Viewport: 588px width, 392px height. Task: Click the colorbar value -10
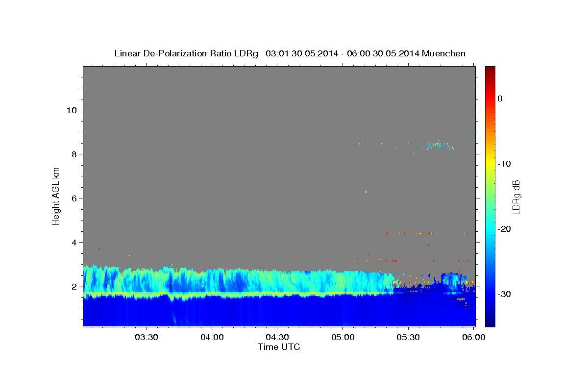[505, 164]
